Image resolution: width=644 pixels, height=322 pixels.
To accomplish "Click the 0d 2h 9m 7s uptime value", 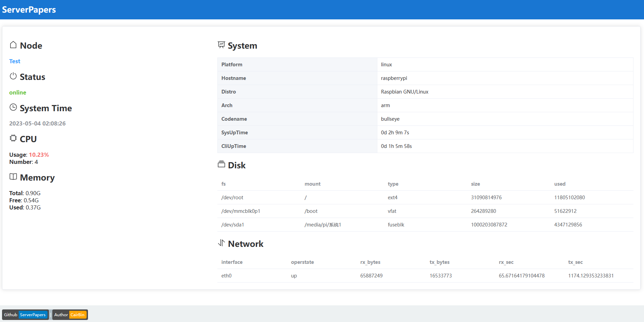I will tap(395, 133).
